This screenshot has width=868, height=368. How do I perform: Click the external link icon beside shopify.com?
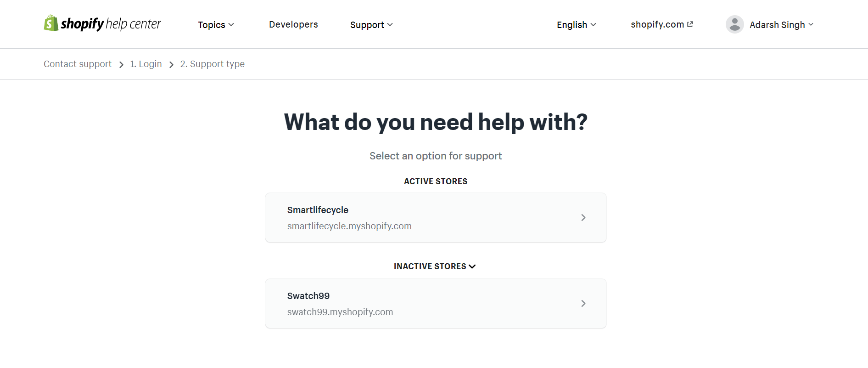tap(690, 24)
